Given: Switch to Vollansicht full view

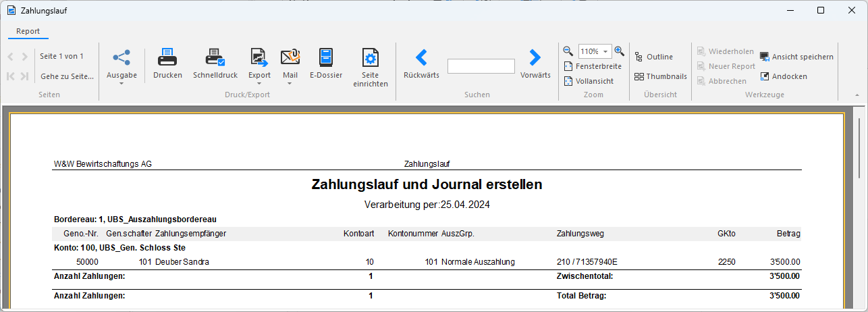Looking at the screenshot, I should 589,81.
